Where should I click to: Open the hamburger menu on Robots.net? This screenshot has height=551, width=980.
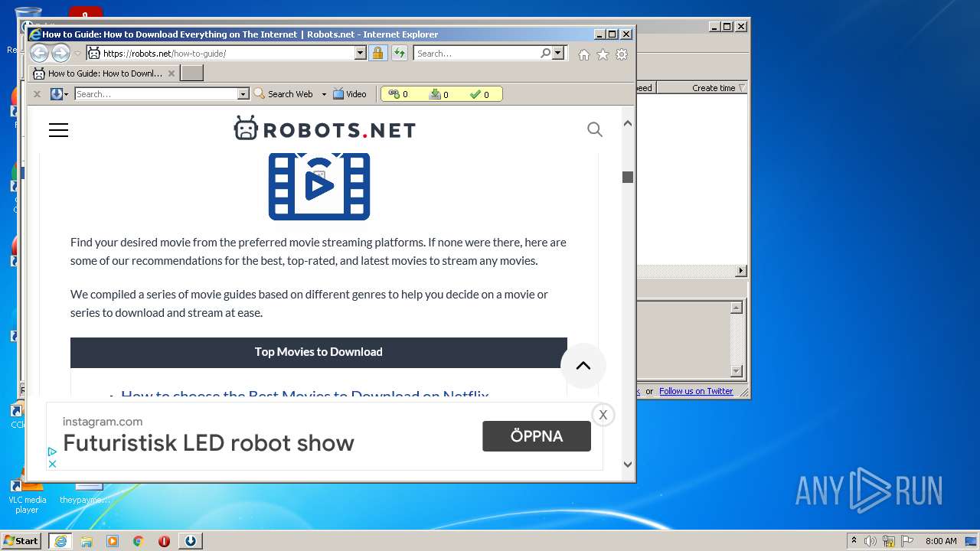58,130
